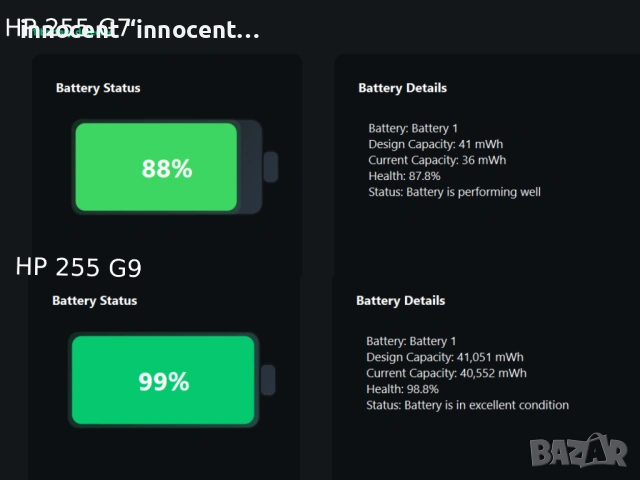Screen dimensions: 640x480
Task: Click the terminal tip of the 99% battery
Action: [x=268, y=380]
